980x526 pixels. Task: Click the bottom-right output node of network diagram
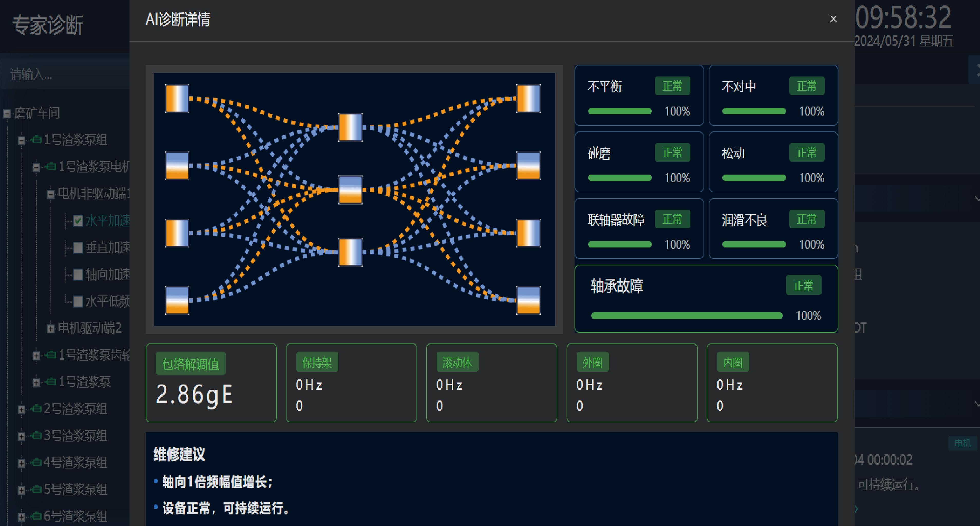point(529,300)
